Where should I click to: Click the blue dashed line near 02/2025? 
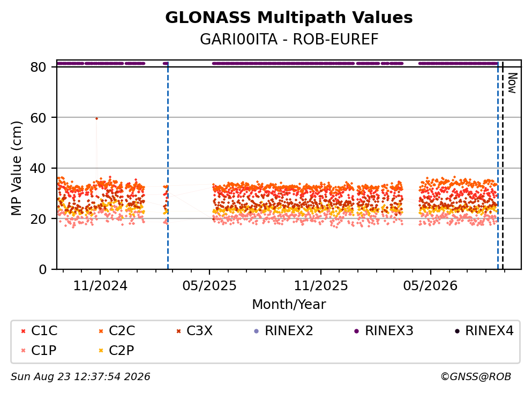pos(168,164)
